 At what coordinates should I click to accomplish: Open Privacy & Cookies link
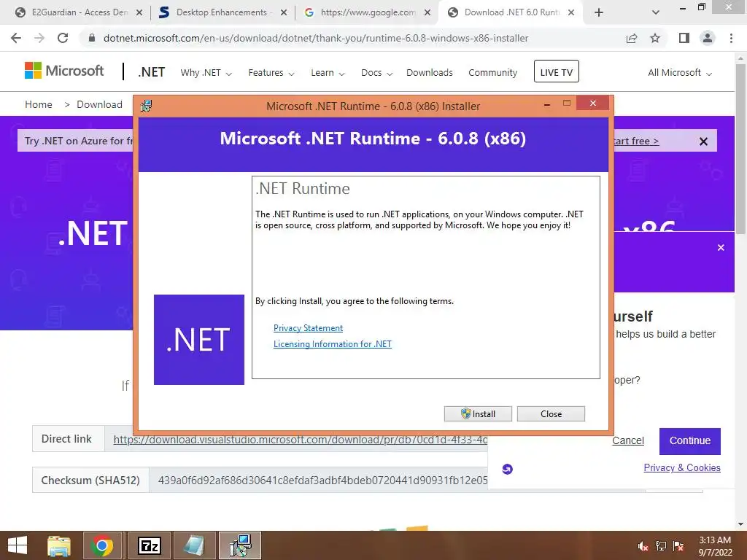pos(682,467)
